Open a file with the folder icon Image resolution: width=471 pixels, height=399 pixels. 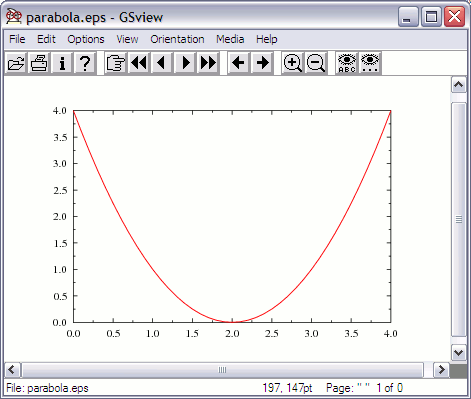(16, 63)
